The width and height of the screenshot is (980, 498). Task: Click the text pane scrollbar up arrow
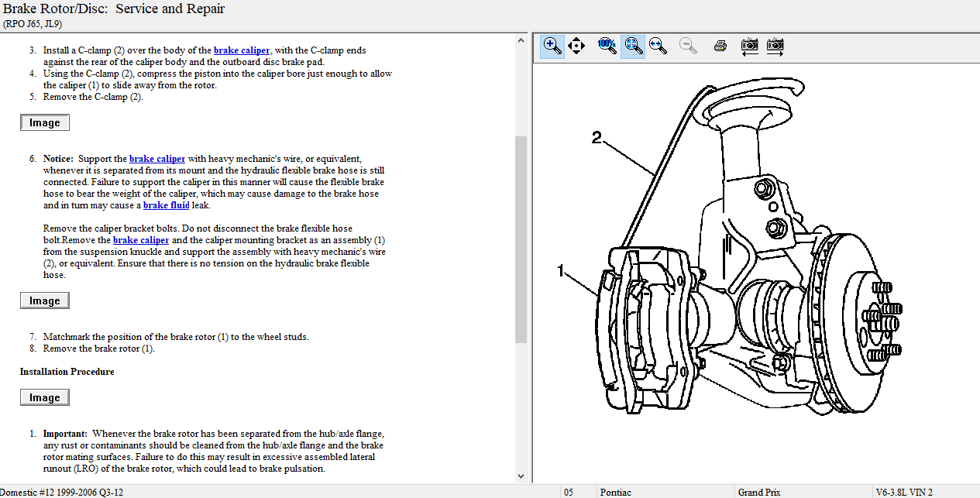[521, 39]
